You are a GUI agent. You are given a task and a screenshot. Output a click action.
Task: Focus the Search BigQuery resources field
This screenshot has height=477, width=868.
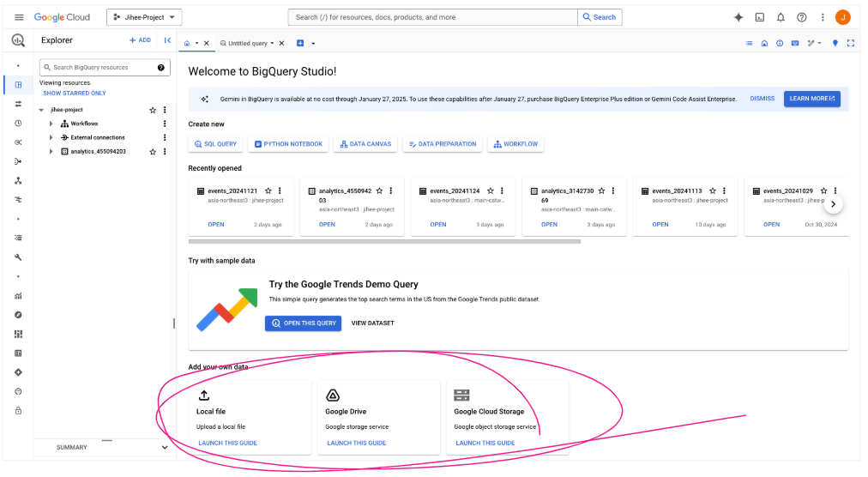point(105,68)
